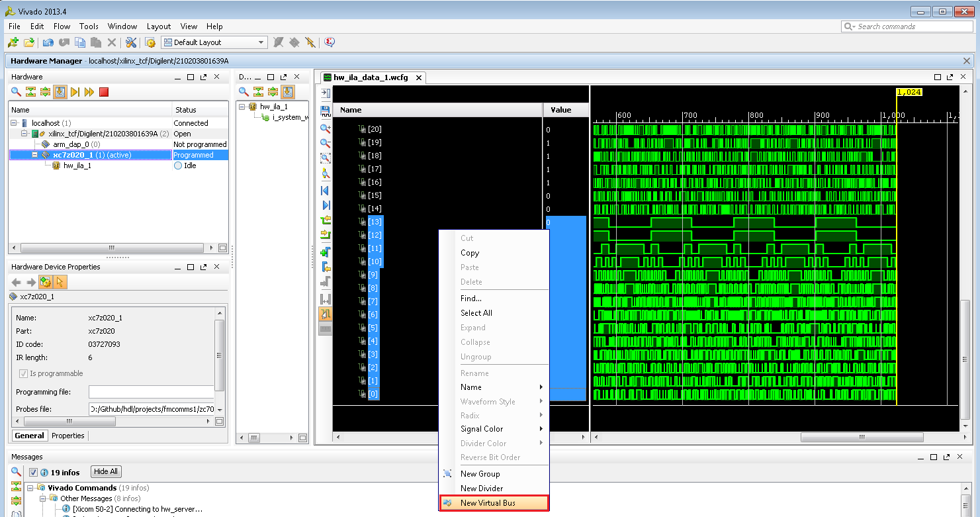
Task: Open the Name submenu in context menu
Action: coord(494,387)
